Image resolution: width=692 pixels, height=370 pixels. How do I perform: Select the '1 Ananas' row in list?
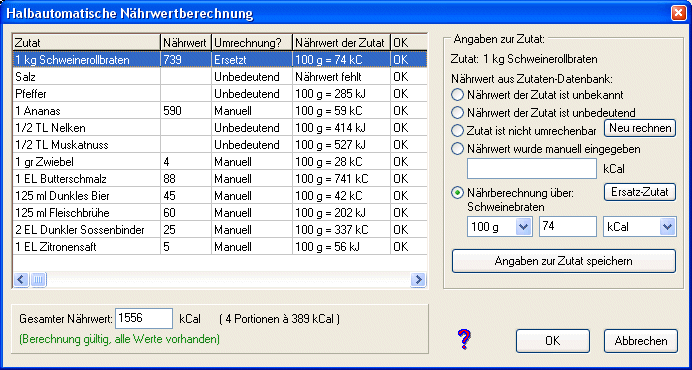(220, 110)
